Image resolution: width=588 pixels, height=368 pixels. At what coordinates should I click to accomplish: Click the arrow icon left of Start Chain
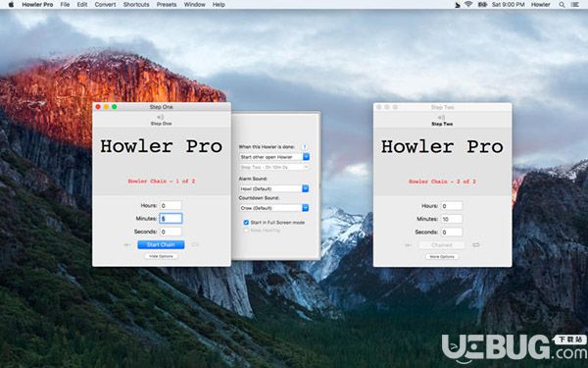tap(127, 244)
